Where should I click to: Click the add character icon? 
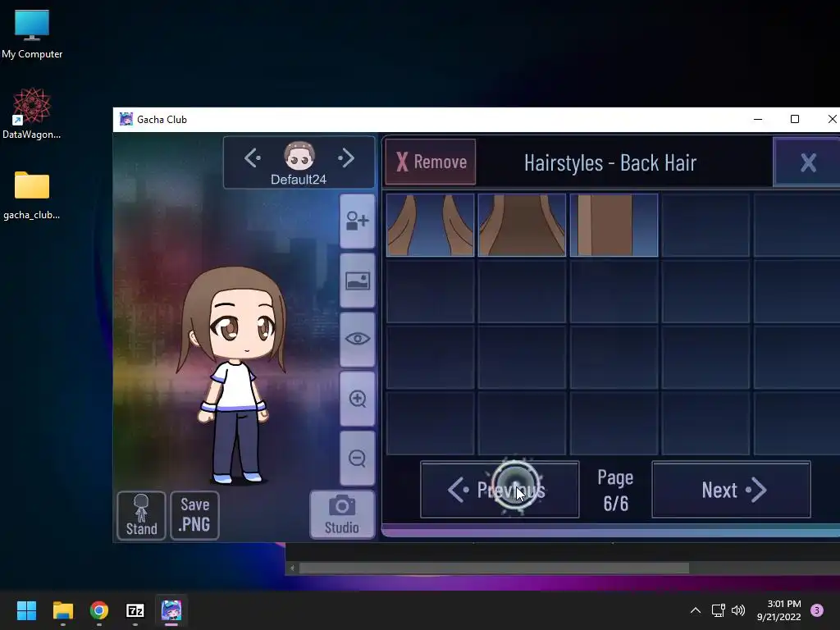click(x=358, y=221)
